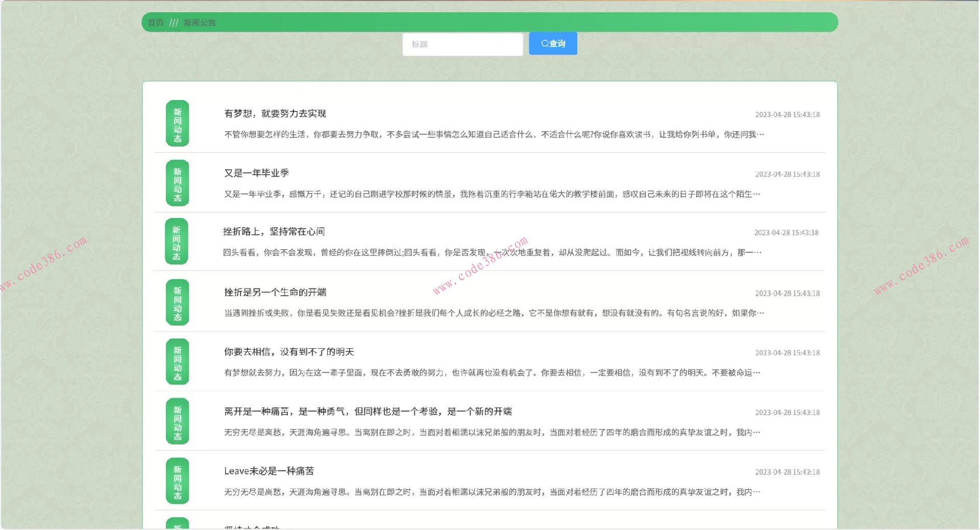Image resolution: width=980 pixels, height=530 pixels.
Task: Click the 新闻公告 breadcrumb item
Action: click(x=200, y=22)
